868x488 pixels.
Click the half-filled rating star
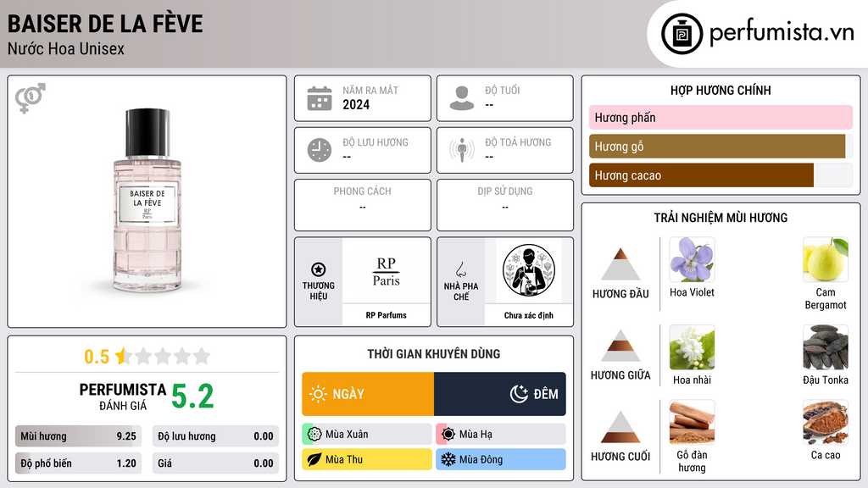[x=123, y=356]
